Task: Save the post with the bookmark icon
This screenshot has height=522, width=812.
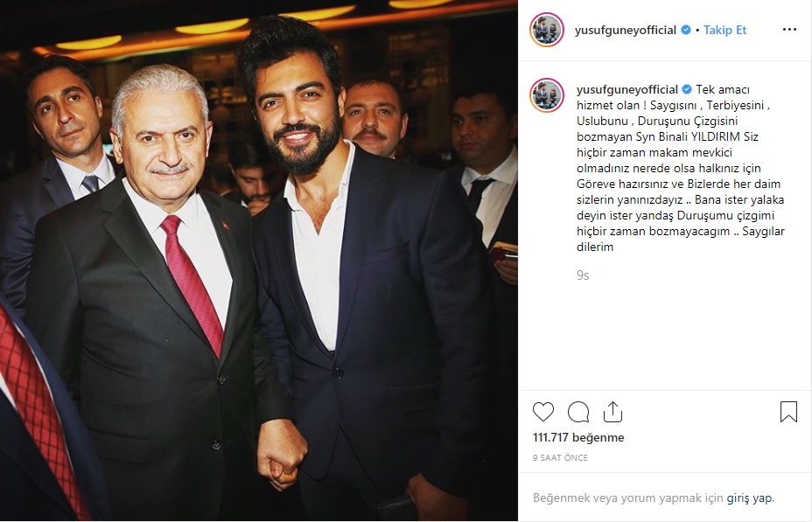Action: pyautogui.click(x=788, y=412)
